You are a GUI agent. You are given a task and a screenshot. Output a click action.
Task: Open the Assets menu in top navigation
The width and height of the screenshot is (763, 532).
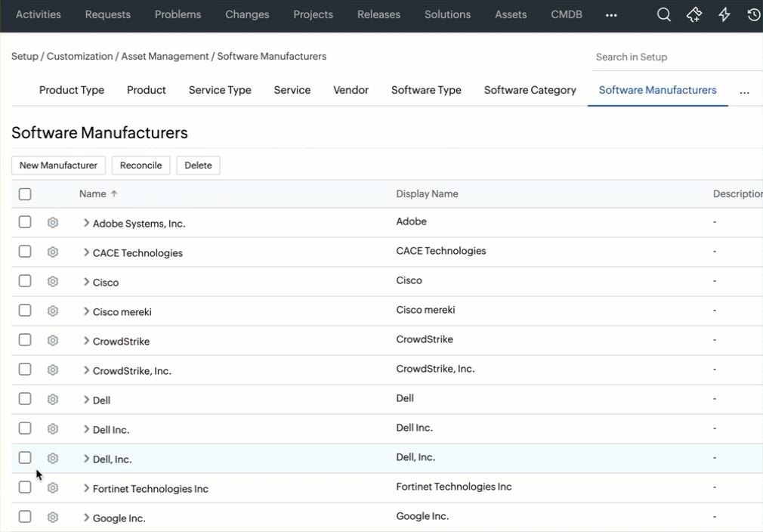click(511, 14)
